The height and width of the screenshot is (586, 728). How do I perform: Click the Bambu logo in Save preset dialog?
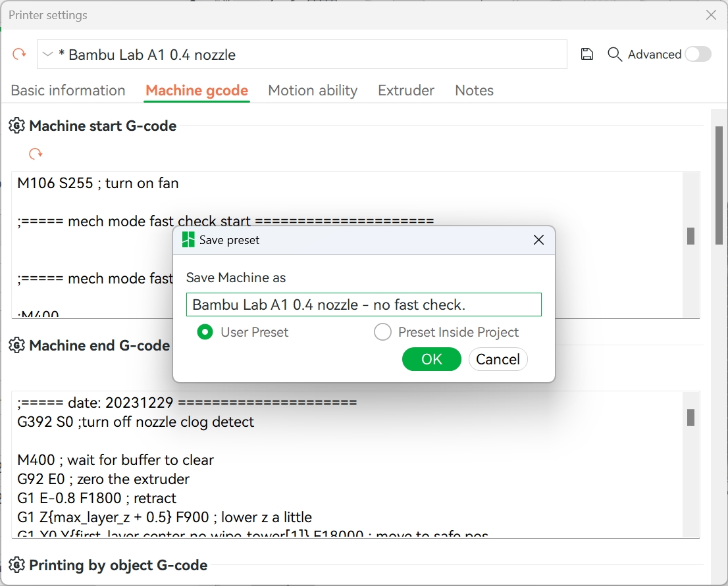coord(188,240)
